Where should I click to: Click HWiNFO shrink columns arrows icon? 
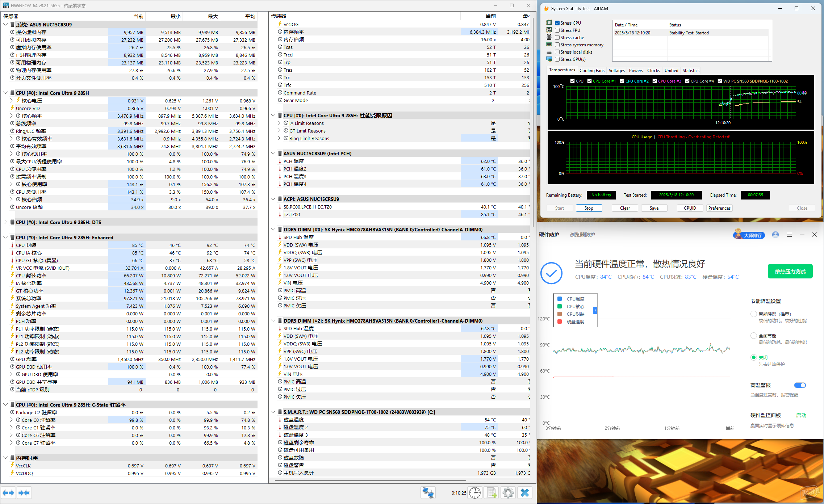(24, 493)
